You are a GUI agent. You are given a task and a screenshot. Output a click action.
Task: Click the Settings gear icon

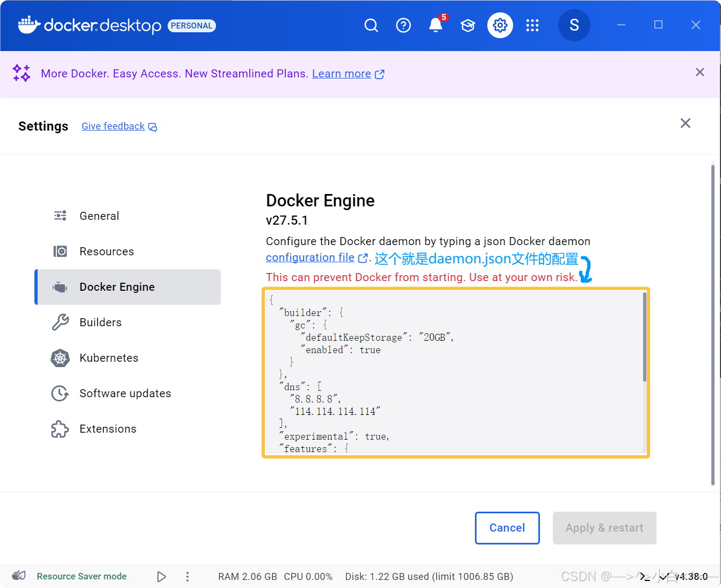pos(500,25)
